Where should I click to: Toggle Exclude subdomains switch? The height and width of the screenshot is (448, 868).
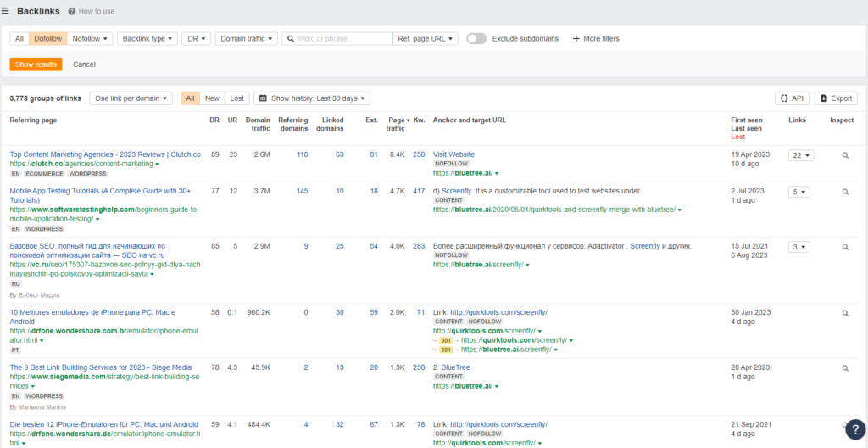(476, 39)
